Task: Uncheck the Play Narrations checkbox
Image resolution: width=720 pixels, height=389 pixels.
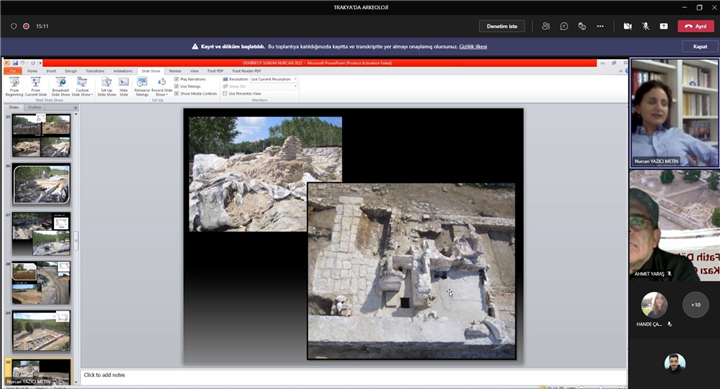Action: click(x=177, y=79)
